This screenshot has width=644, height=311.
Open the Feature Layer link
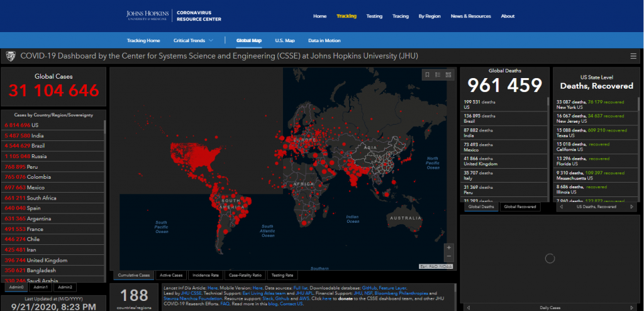click(392, 288)
